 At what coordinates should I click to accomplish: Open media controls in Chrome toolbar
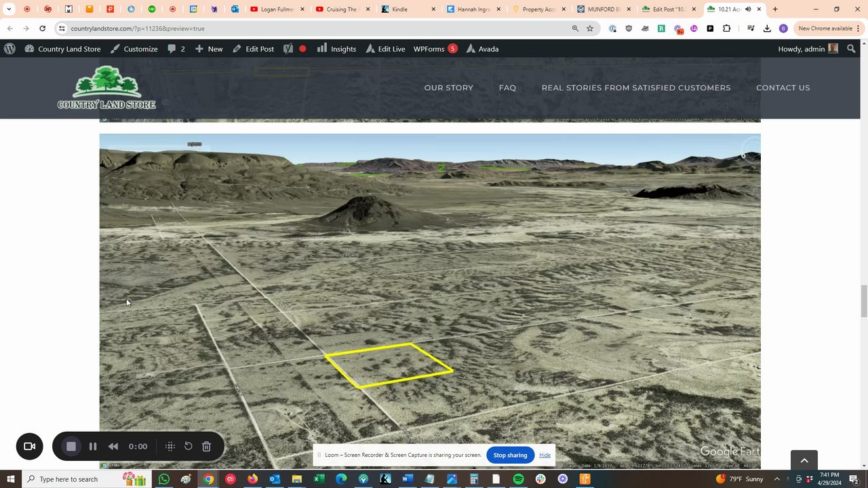[x=751, y=28]
